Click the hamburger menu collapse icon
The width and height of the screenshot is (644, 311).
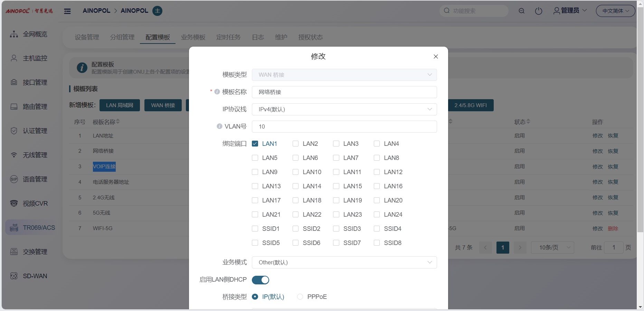click(67, 11)
